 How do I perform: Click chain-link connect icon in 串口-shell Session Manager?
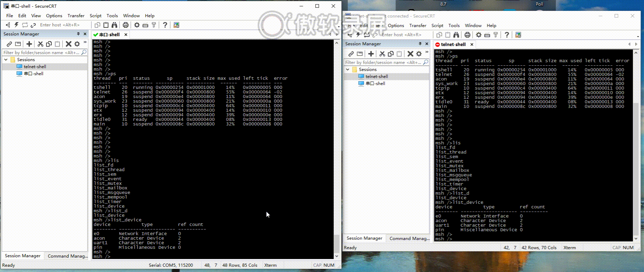click(x=10, y=44)
